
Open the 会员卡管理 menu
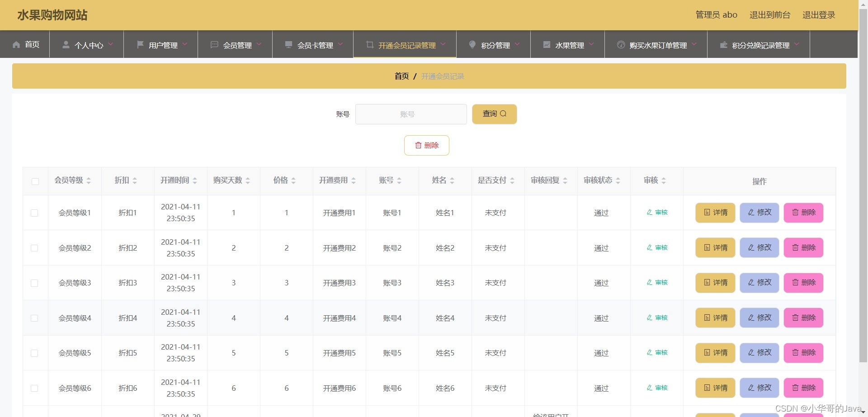(313, 44)
